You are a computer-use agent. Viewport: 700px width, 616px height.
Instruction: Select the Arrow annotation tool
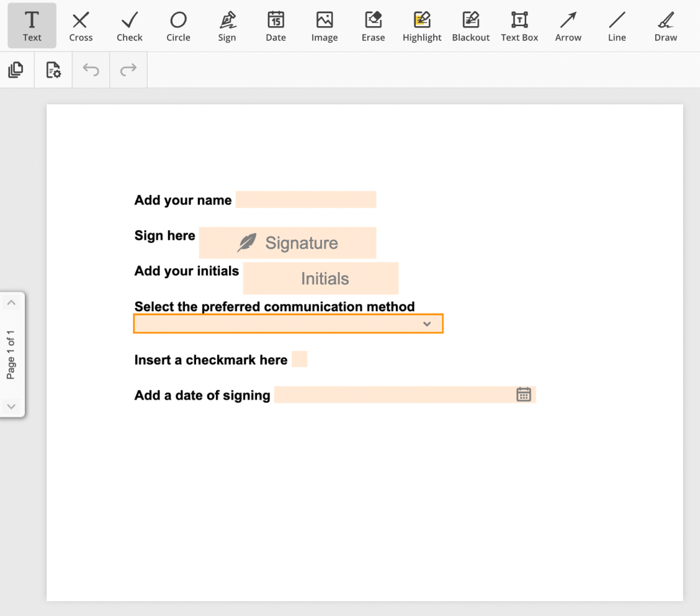(x=568, y=25)
